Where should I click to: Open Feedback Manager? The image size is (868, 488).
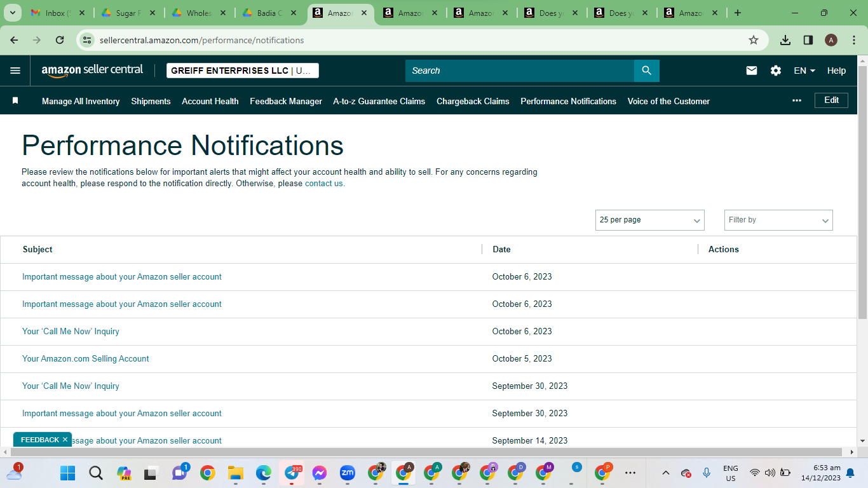[286, 101]
